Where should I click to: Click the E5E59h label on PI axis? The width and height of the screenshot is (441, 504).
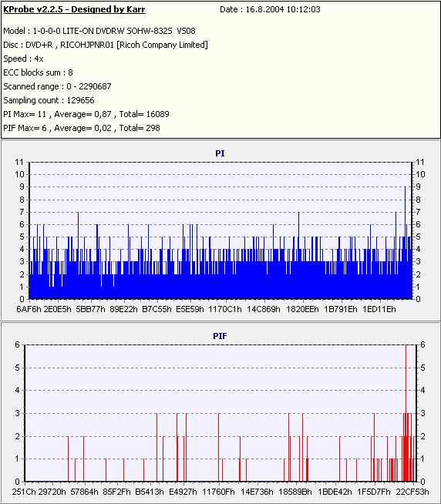coord(190,309)
